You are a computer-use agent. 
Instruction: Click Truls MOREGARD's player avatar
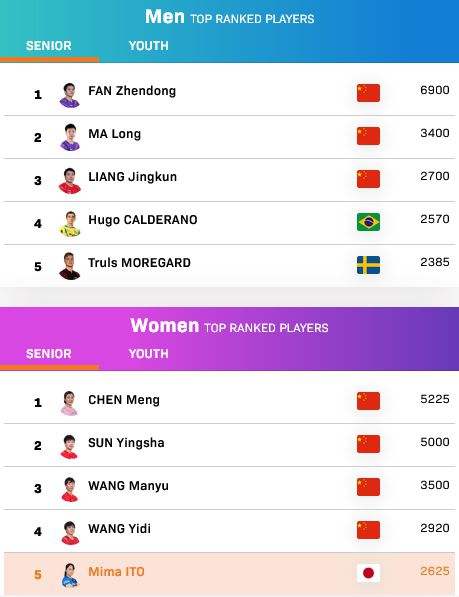tap(70, 266)
